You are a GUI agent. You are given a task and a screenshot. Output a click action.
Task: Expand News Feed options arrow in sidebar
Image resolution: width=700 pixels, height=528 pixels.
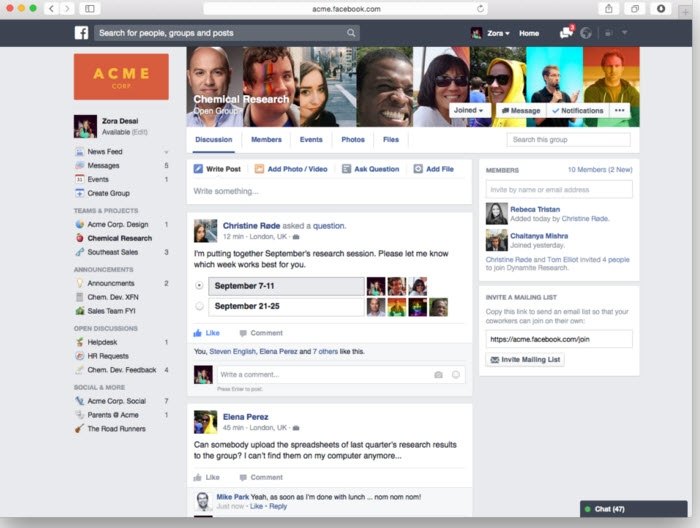[x=166, y=152]
